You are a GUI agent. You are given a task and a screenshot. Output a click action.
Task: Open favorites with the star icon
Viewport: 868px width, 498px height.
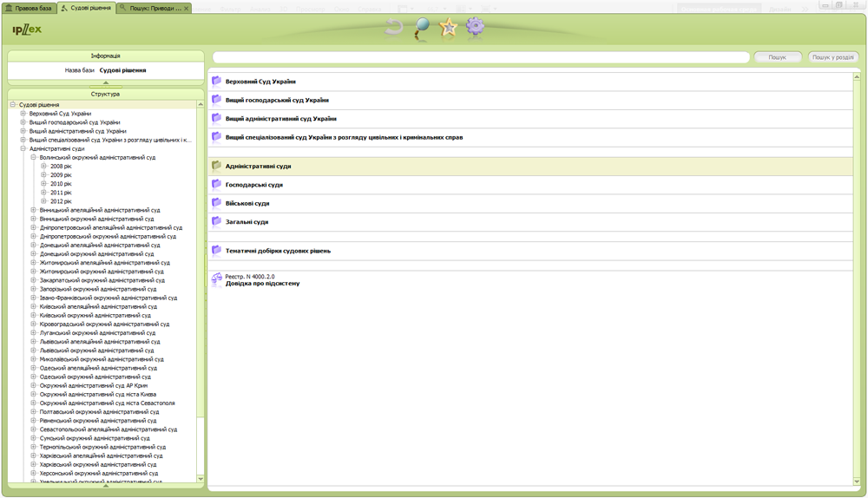pyautogui.click(x=449, y=27)
